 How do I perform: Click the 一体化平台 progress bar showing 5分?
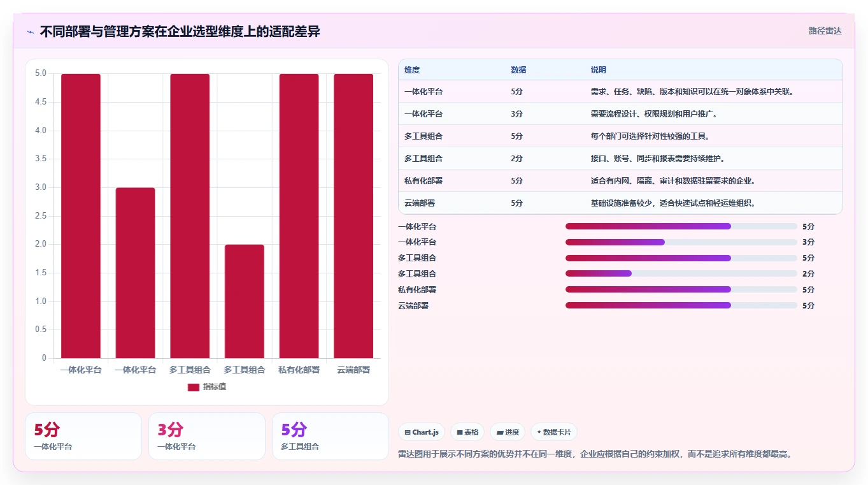click(681, 226)
